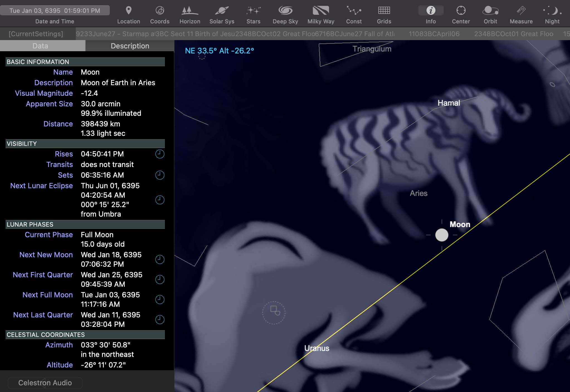Open the Location toolbar icon
Screen dimensions: 570x392
[x=128, y=11]
